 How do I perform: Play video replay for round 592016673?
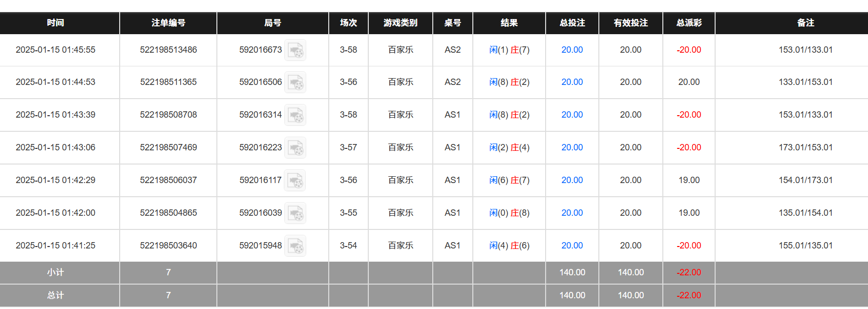point(296,50)
